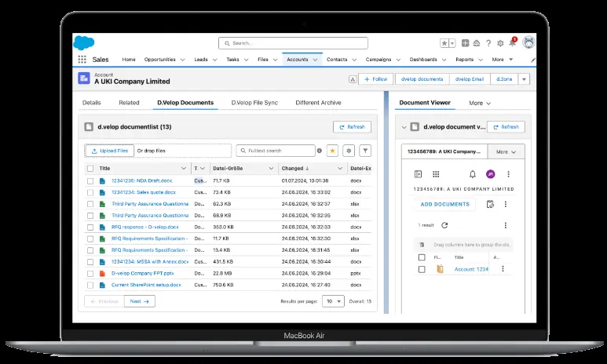Open the App Launcher grid icon
This screenshot has width=607, height=364.
[x=82, y=59]
